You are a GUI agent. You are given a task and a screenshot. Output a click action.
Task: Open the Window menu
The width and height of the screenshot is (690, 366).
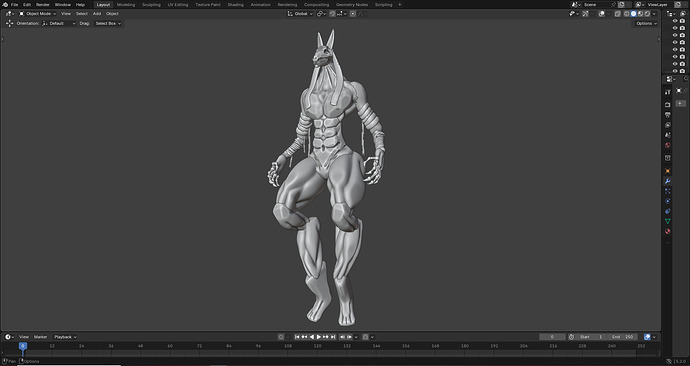coord(62,4)
